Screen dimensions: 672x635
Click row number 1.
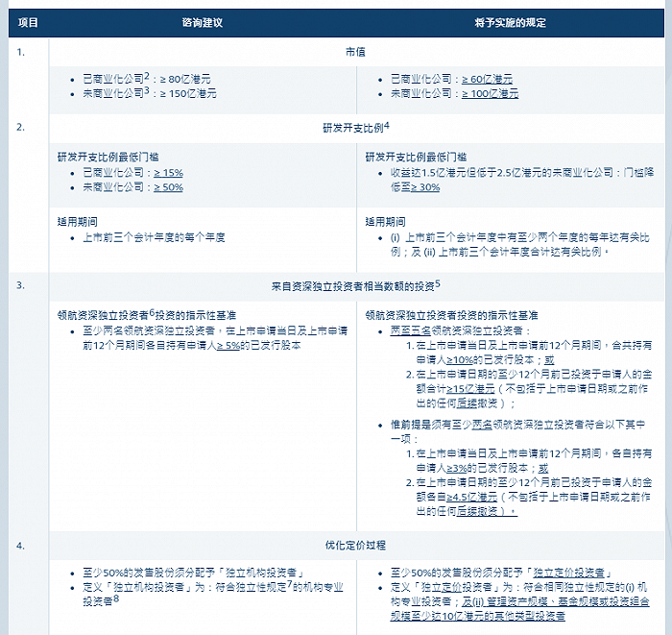click(20, 52)
